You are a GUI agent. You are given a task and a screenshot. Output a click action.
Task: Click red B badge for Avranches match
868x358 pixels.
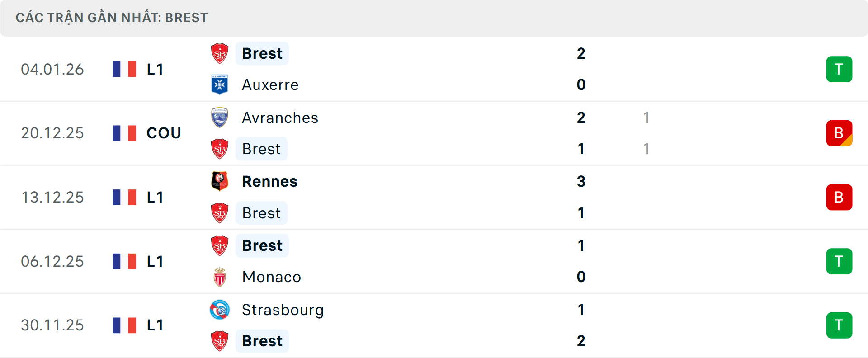[839, 133]
